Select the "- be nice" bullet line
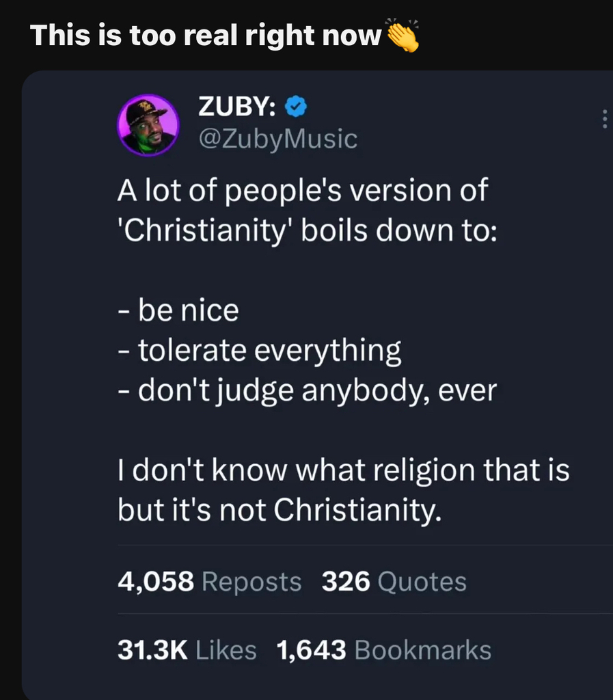The width and height of the screenshot is (613, 700). pos(178,311)
